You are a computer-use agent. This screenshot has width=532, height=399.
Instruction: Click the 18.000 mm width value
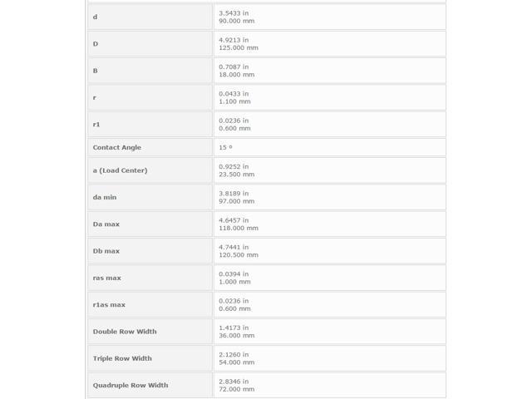236,75
